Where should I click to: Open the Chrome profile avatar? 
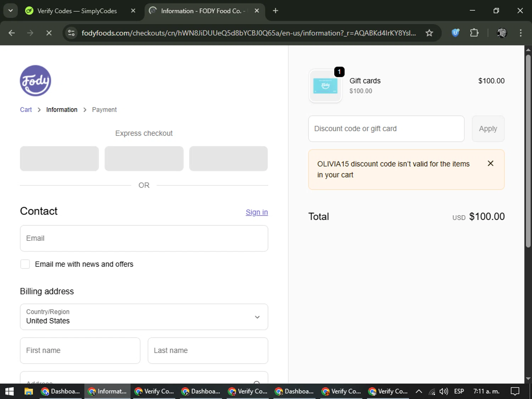(502, 33)
